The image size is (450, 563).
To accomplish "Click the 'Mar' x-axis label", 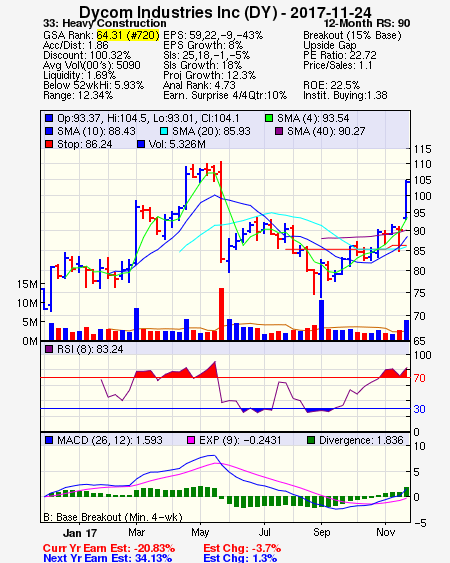I will click(x=136, y=532).
